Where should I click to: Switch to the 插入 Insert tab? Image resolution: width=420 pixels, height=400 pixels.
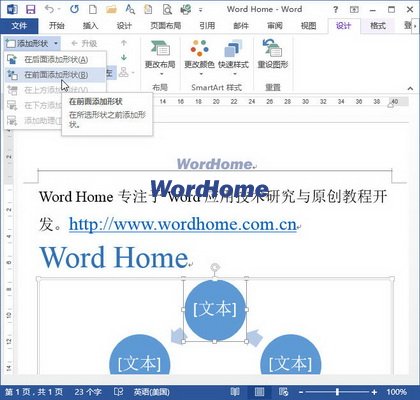90,26
